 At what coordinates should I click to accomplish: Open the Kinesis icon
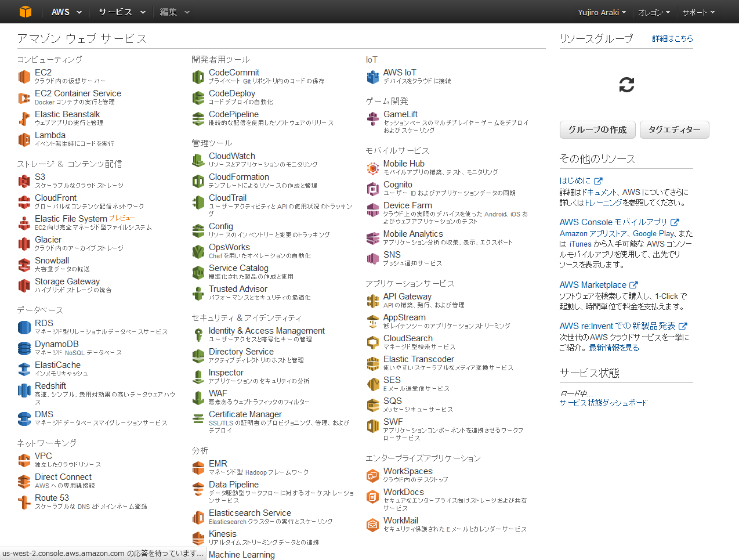198,538
